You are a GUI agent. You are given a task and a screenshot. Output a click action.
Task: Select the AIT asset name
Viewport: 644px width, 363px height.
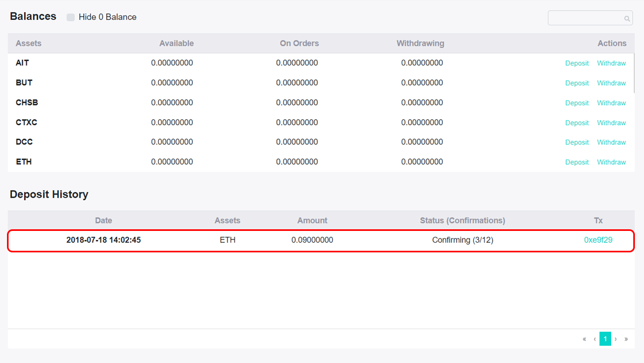pos(23,63)
